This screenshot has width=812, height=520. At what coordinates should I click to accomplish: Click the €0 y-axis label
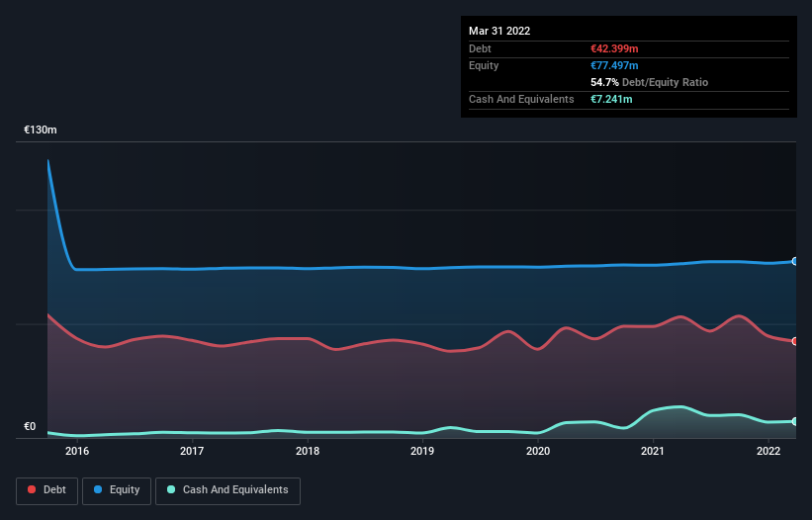point(30,427)
